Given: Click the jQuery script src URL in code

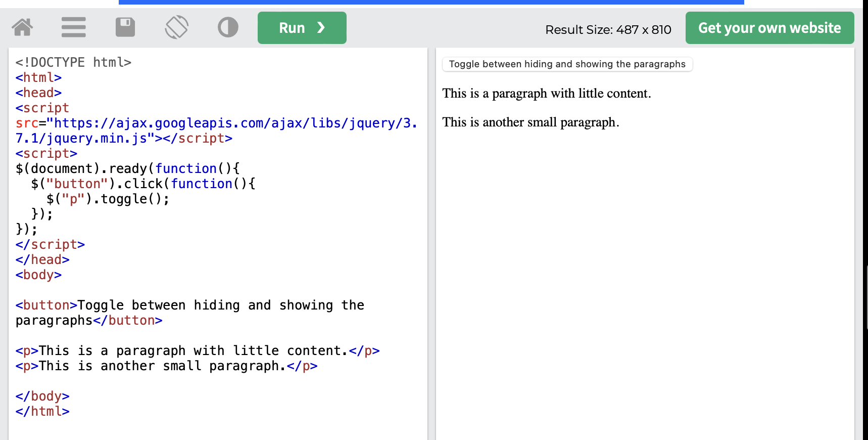Looking at the screenshot, I should coord(216,130).
